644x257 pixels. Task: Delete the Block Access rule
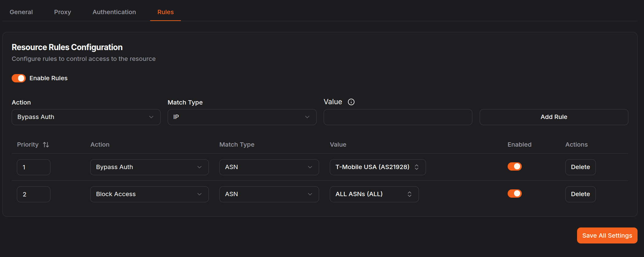580,194
